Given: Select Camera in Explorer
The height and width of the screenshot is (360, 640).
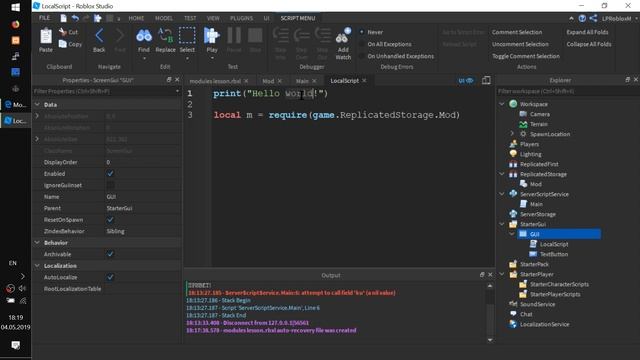Looking at the screenshot, I should click(540, 114).
